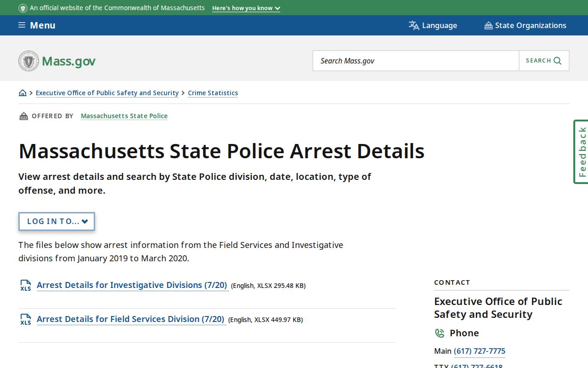The width and height of the screenshot is (588, 368).
Task: Open the main Menu label
Action: (43, 25)
